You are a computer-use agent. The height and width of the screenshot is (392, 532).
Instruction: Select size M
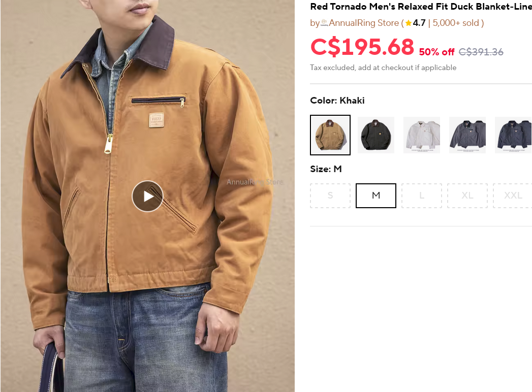[x=376, y=195]
